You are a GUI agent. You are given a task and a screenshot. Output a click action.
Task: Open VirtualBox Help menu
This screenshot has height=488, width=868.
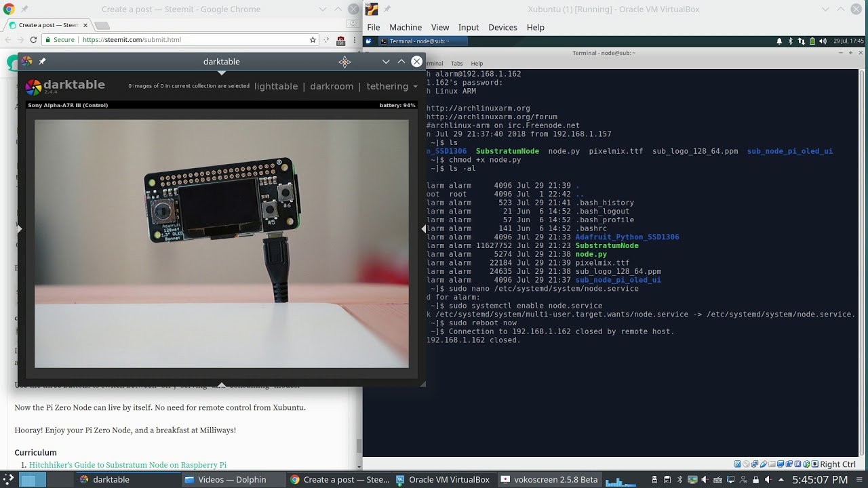point(536,27)
